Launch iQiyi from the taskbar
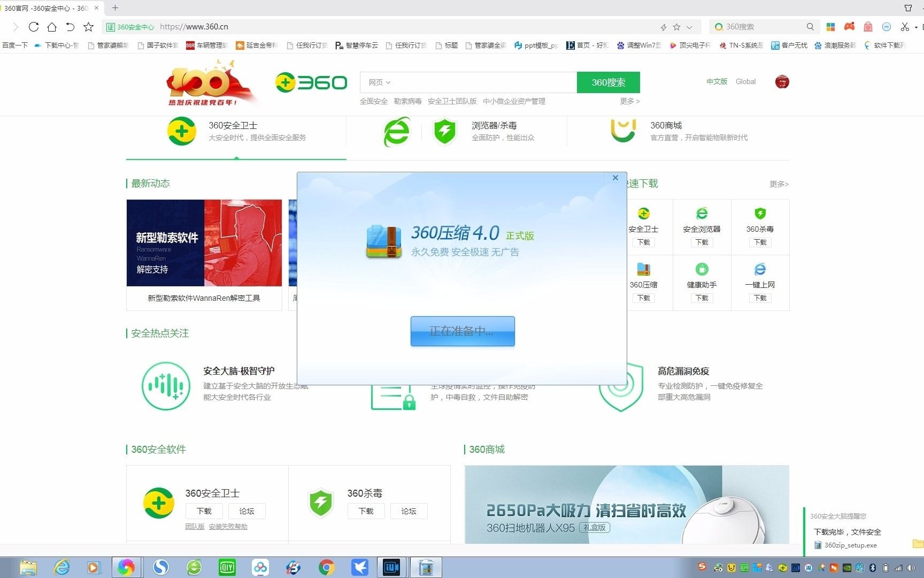Viewport: 924px width, 578px height. [227, 567]
